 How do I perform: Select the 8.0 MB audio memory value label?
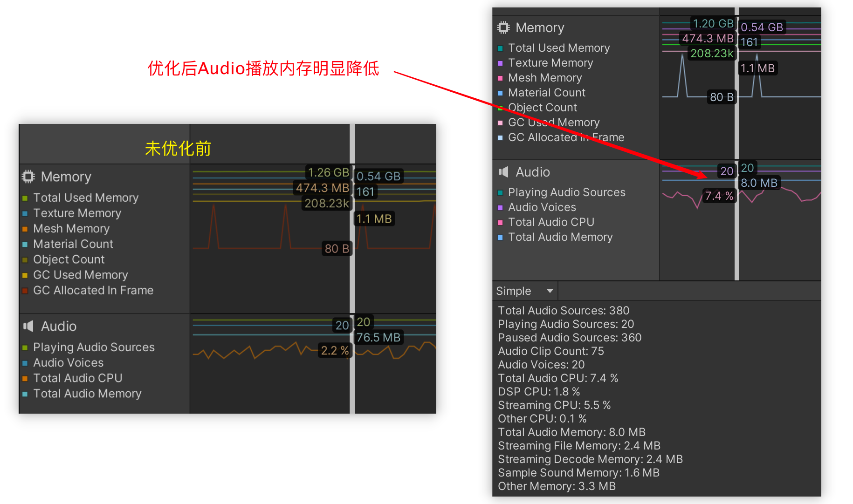click(x=759, y=183)
